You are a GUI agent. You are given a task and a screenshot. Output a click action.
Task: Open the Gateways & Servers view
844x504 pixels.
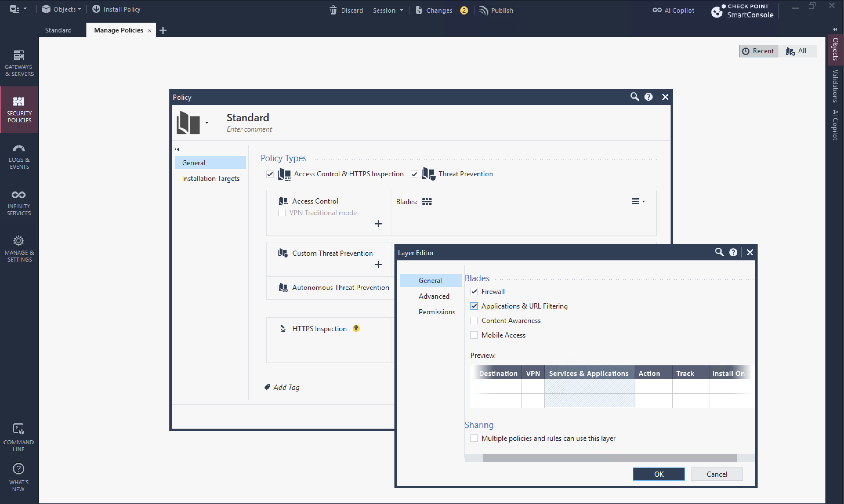point(19,63)
